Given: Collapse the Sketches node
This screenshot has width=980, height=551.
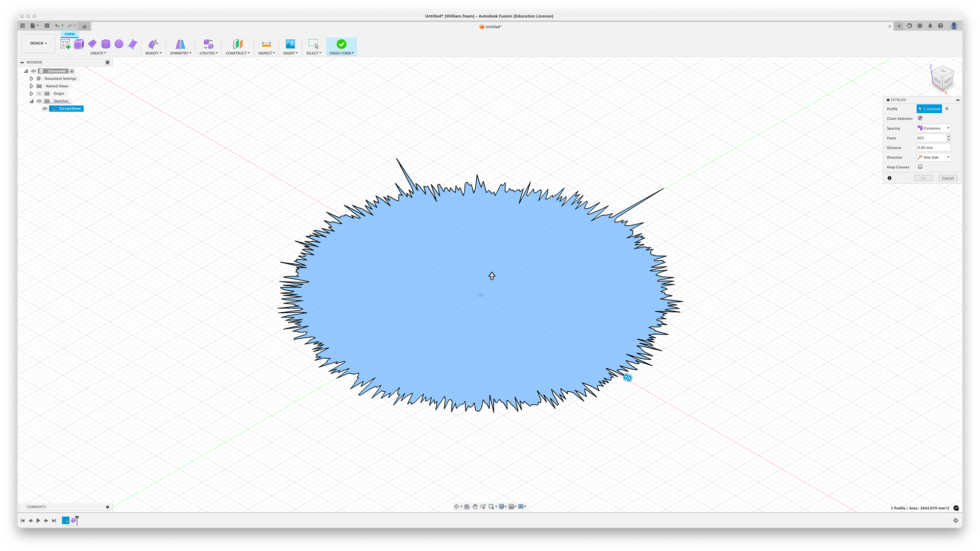Looking at the screenshot, I should coord(31,101).
